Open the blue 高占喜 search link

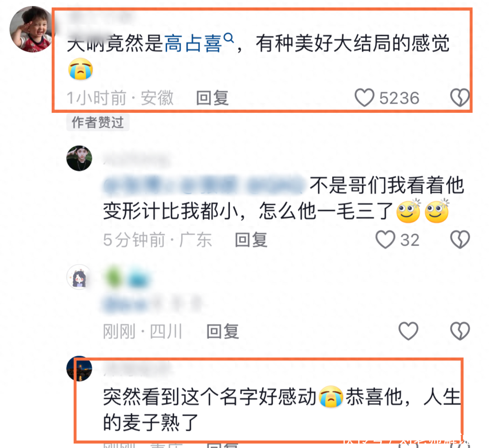tap(193, 44)
